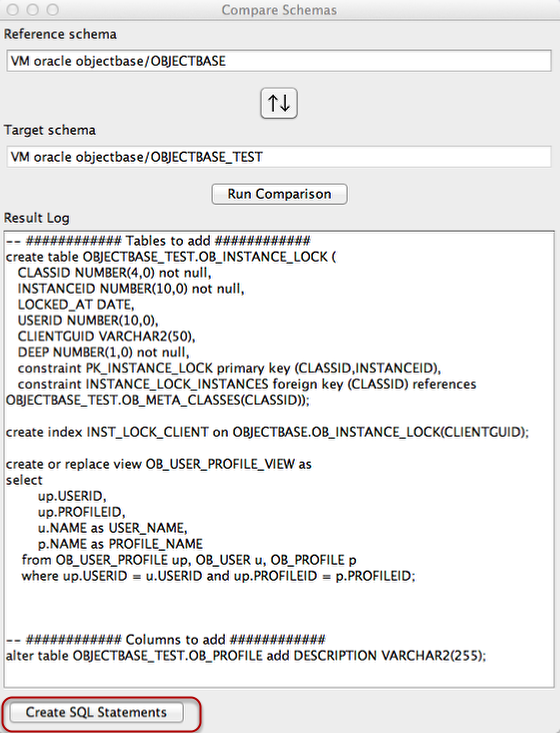Click the Target schema label
The width and height of the screenshot is (560, 733).
50,130
